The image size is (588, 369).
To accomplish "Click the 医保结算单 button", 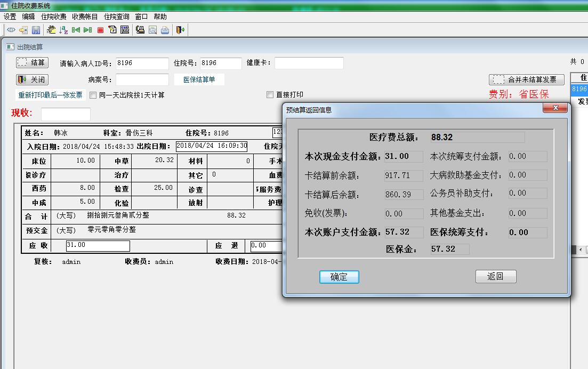I will 199,79.
